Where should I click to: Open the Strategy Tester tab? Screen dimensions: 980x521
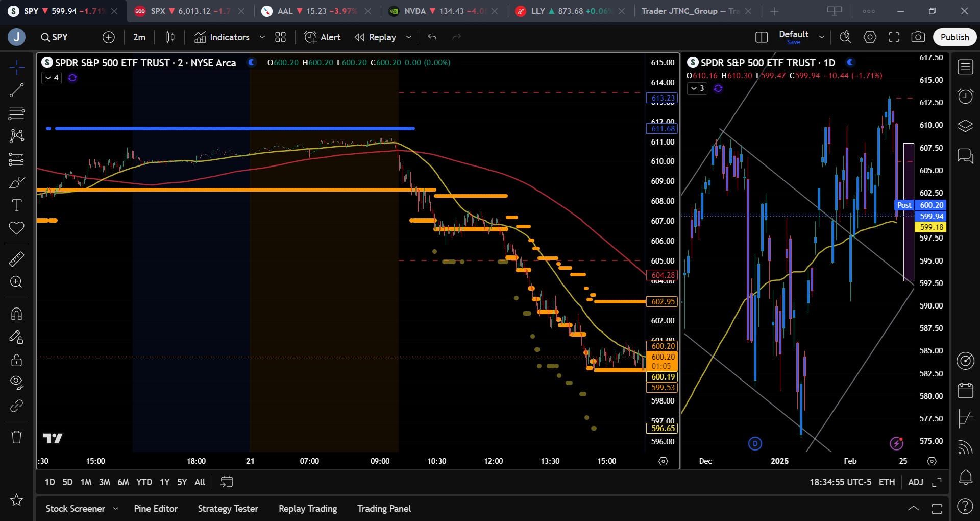coord(228,509)
